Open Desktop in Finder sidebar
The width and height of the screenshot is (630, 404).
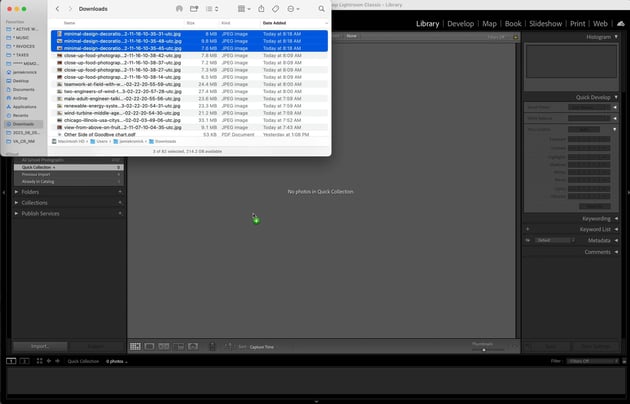(x=23, y=81)
